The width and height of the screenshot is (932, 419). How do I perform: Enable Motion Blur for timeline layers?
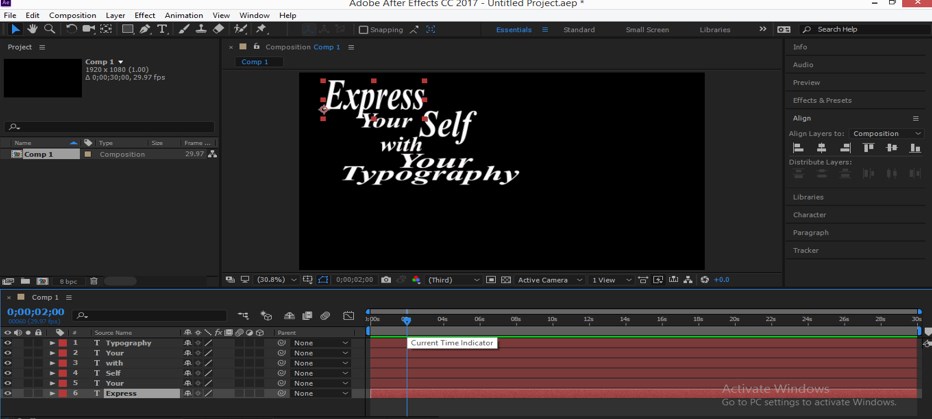(325, 316)
